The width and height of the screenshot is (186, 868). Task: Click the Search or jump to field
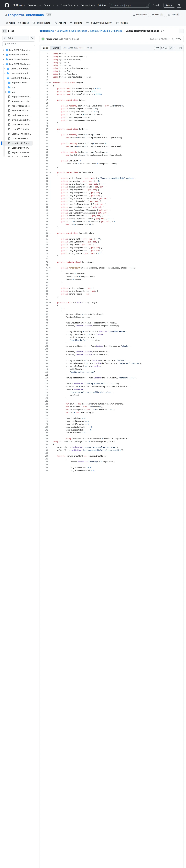pos(130,5)
